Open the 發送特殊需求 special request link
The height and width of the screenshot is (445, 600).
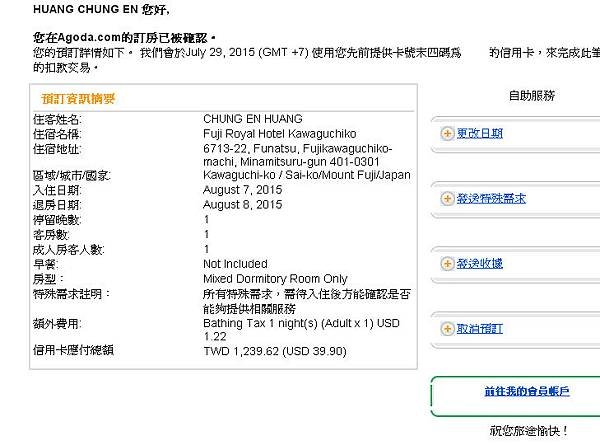click(491, 198)
